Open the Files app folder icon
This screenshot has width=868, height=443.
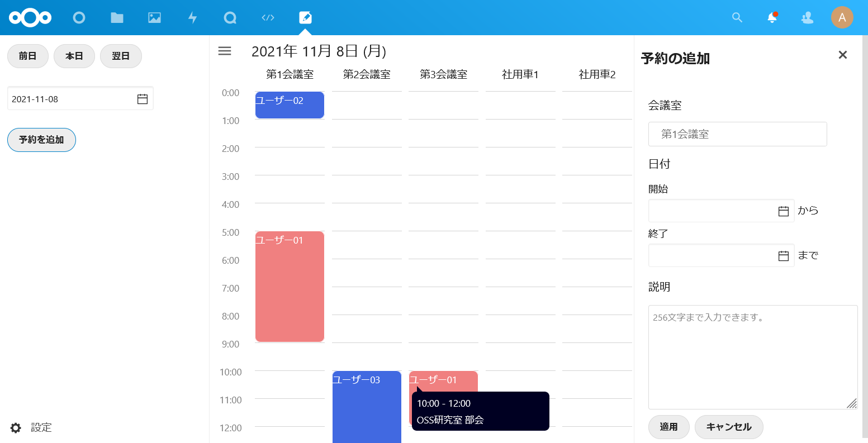coord(117,18)
